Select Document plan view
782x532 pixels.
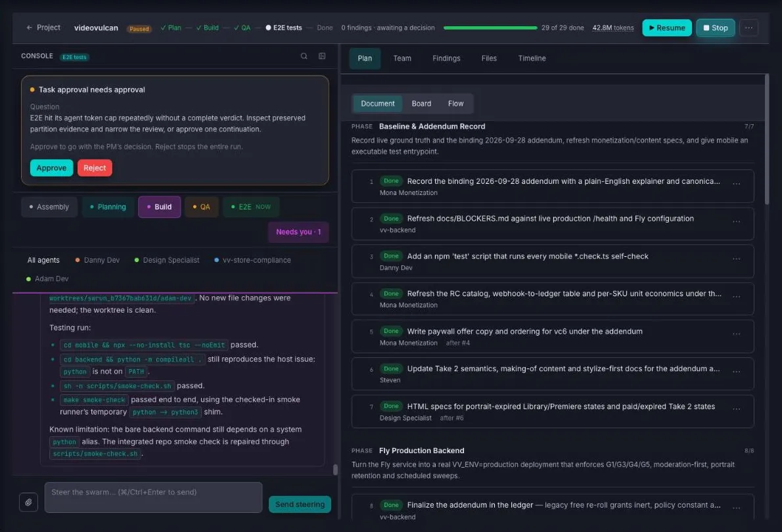(378, 104)
